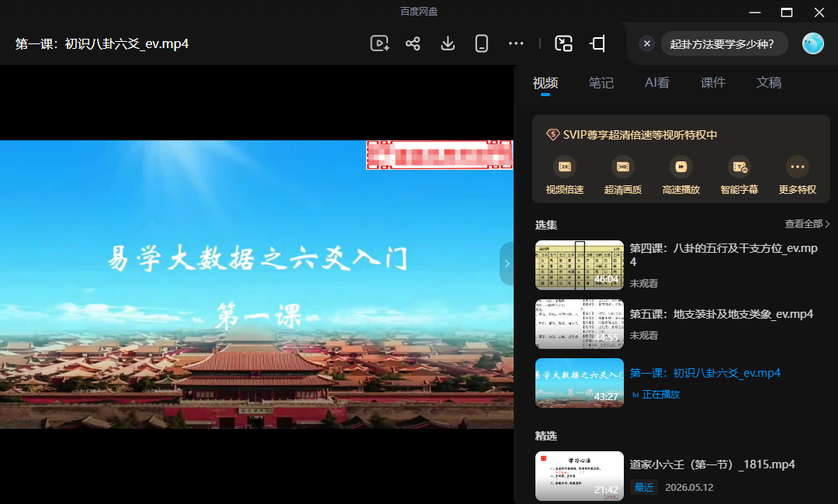838x504 pixels.
Task: Click the 最近 tag badge
Action: click(x=644, y=487)
